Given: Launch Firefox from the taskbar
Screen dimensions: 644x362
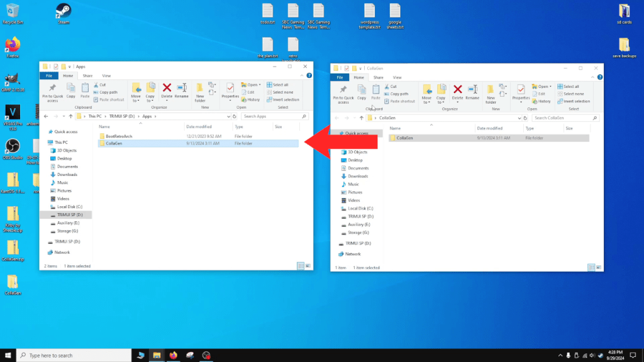Looking at the screenshot, I should click(173, 355).
